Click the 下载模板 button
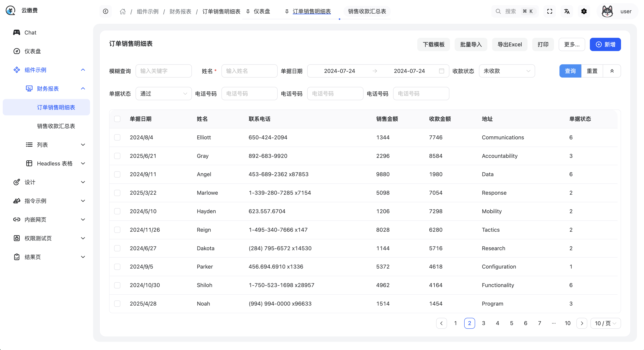The width and height of the screenshot is (644, 350). point(433,45)
